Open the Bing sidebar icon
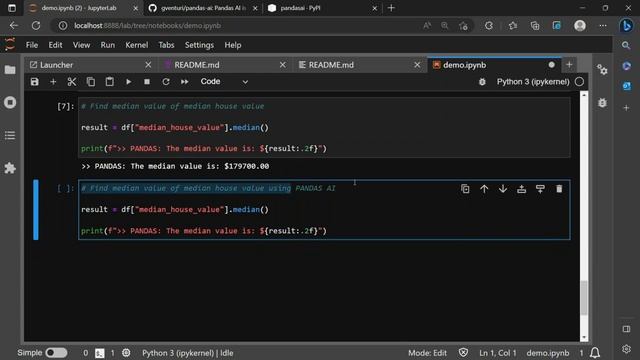This screenshot has height=360, width=640. pos(626,26)
